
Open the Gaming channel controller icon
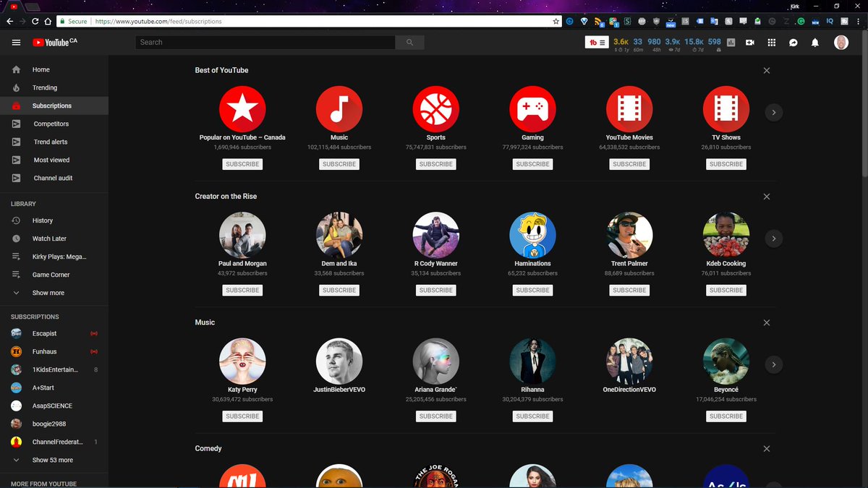point(532,109)
